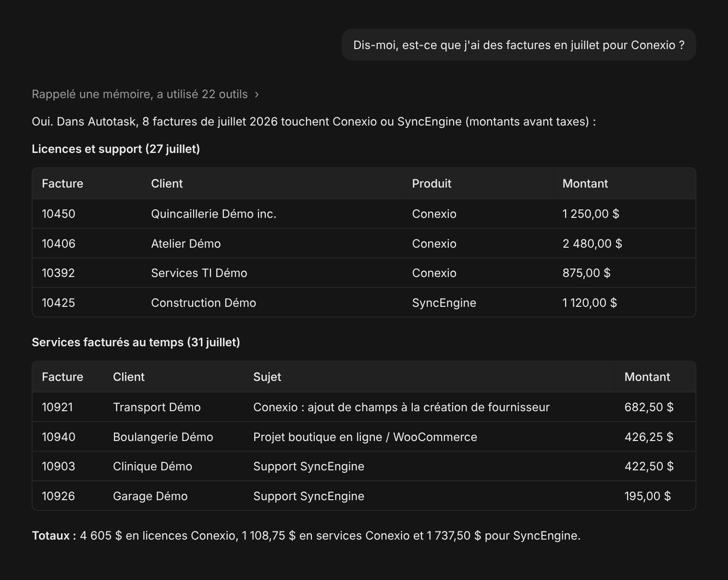This screenshot has height=580, width=728.
Task: Click the "Conexio" product cell in row 10450
Action: (434, 214)
